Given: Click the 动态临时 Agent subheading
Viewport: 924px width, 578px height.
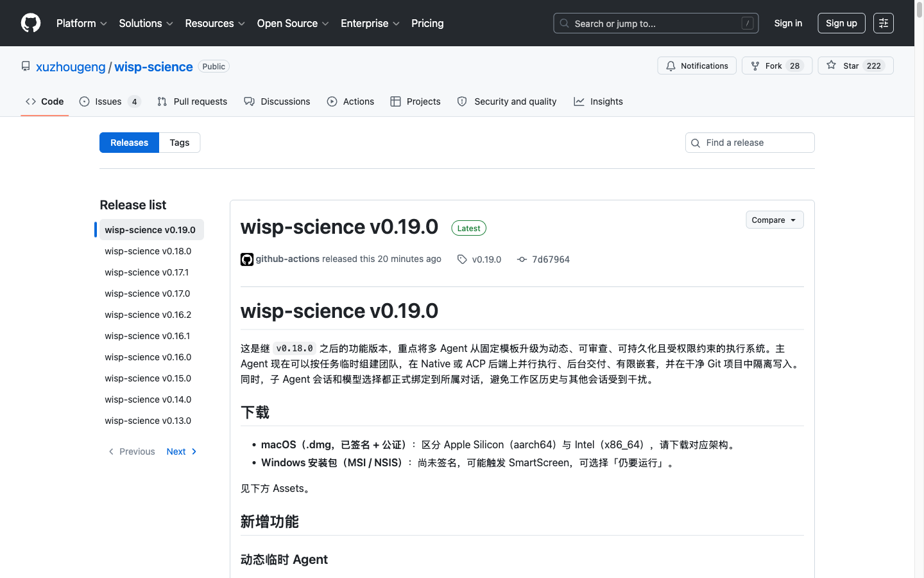Looking at the screenshot, I should [284, 559].
